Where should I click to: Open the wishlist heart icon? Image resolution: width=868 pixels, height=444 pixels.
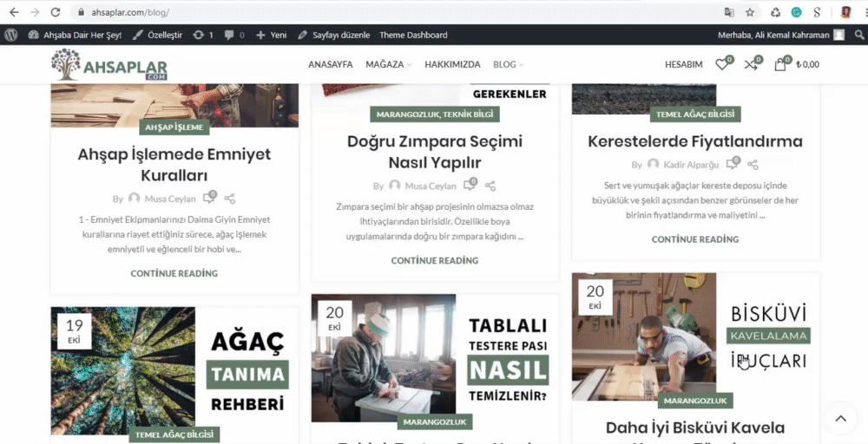click(724, 63)
